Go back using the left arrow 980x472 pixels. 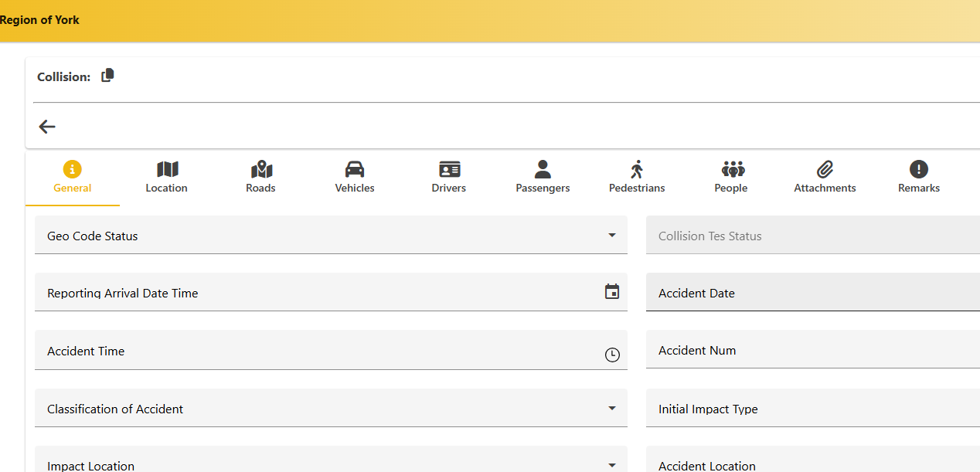coord(47,127)
